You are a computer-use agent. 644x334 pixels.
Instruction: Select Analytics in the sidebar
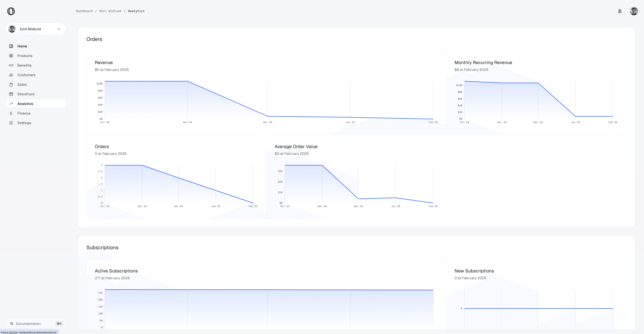(25, 104)
